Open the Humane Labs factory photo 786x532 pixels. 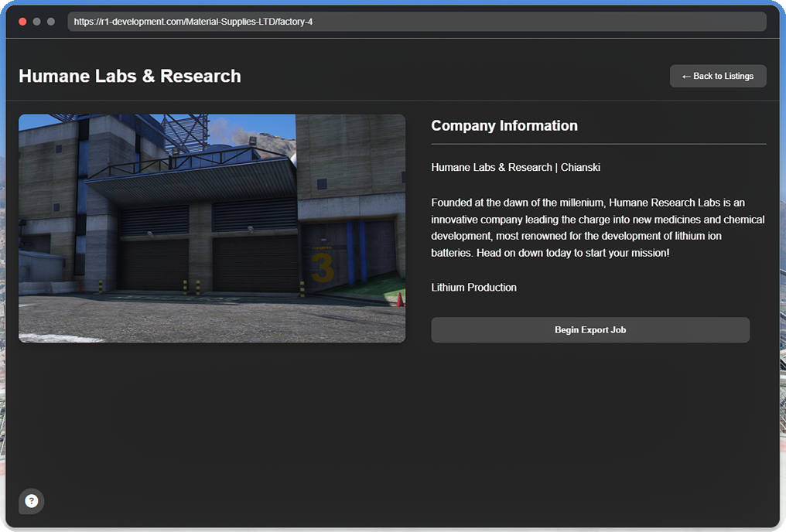pyautogui.click(x=212, y=228)
